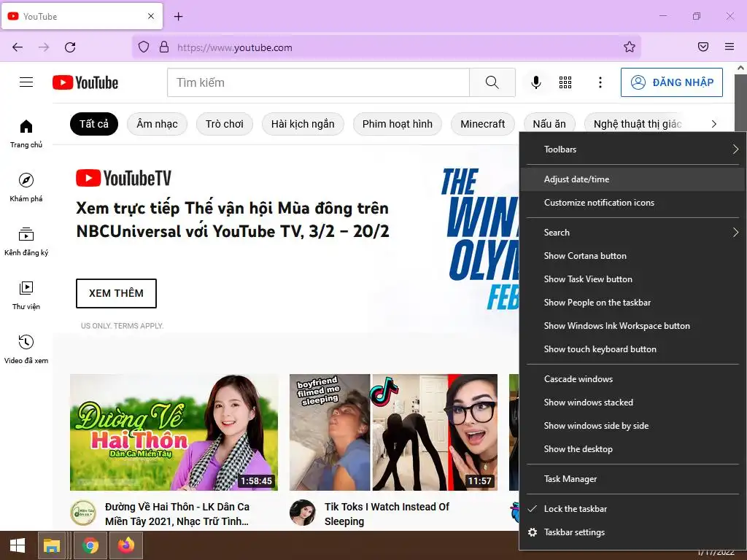Screen dimensions: 747x560
Task: Toggle Lock the taskbar option
Action: coord(632,508)
